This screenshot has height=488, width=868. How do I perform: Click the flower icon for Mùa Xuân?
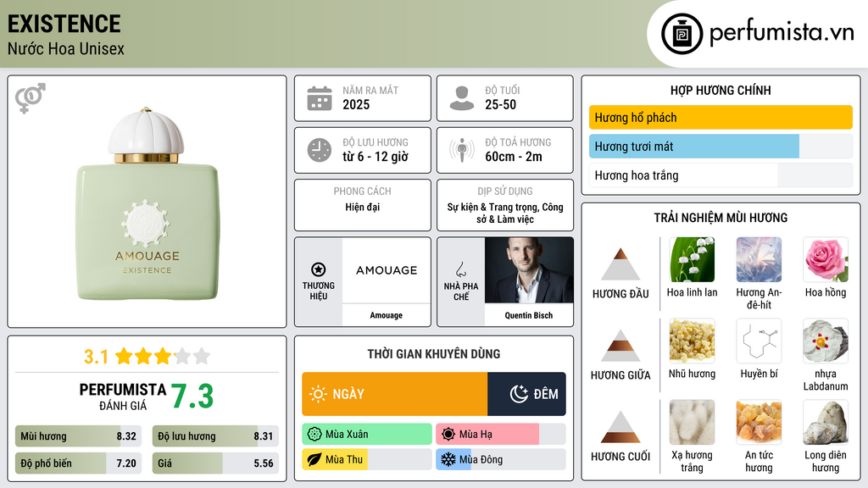click(314, 435)
